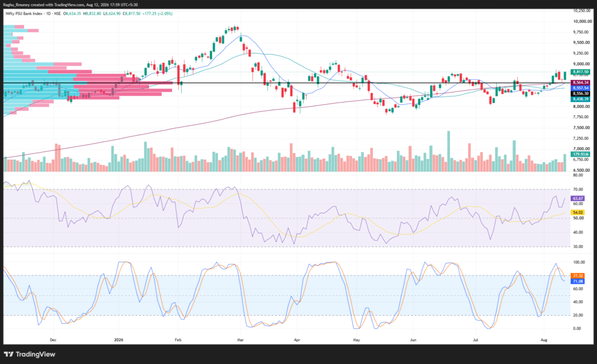Click the 7,500.00 price axis label
This screenshot has height=364, width=597.
pyautogui.click(x=581, y=128)
